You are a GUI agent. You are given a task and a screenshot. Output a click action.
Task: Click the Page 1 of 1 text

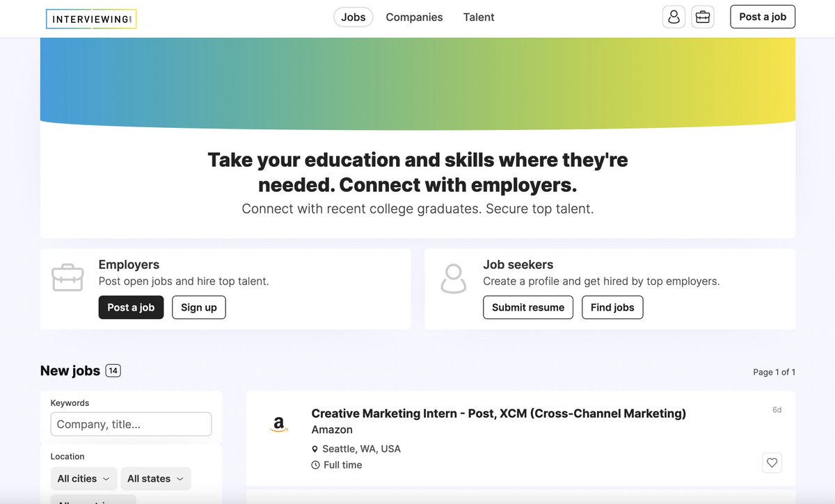[x=774, y=372]
